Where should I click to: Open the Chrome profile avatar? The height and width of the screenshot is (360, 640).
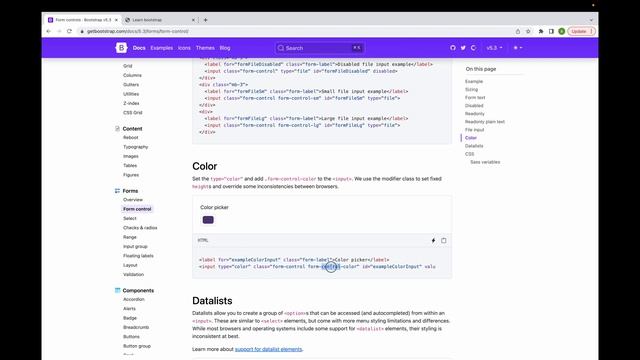pos(562,31)
